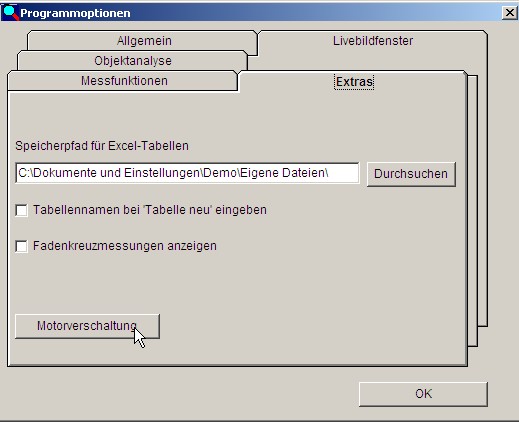
Task: Go to the Messfunktionen tab
Action: (x=123, y=81)
